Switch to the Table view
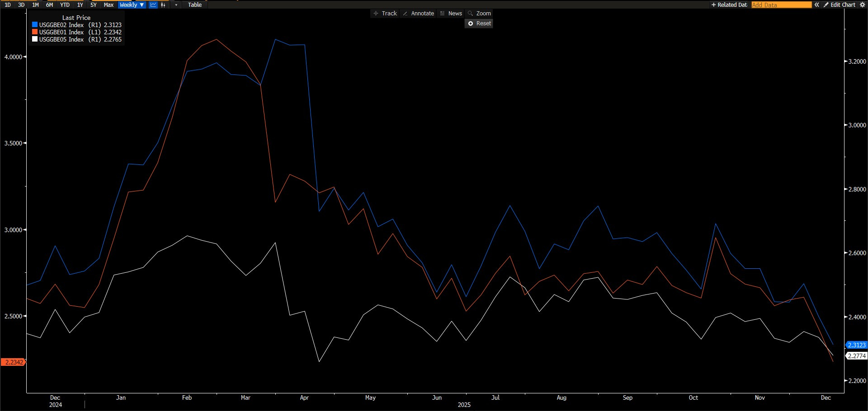Image resolution: width=868 pixels, height=411 pixels. coord(195,5)
